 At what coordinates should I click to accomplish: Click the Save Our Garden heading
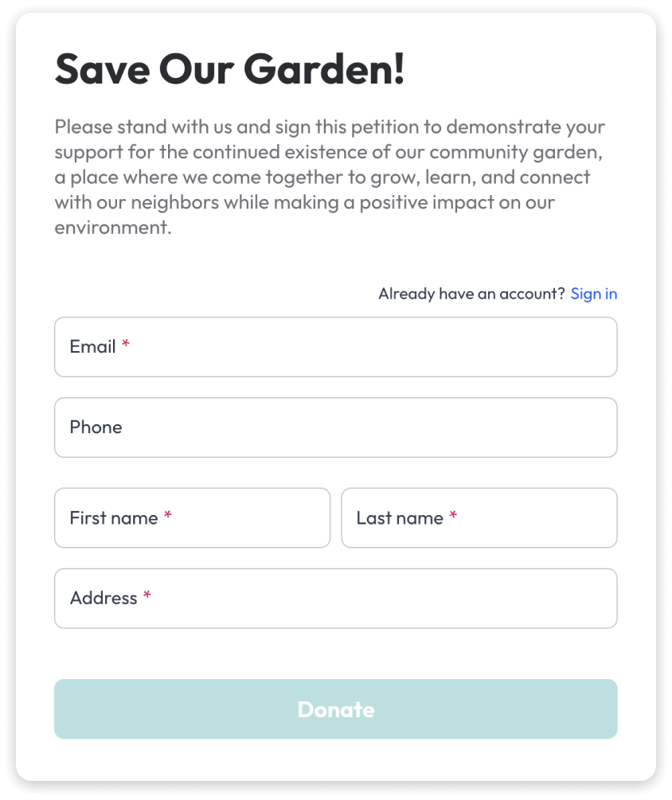[x=229, y=70]
